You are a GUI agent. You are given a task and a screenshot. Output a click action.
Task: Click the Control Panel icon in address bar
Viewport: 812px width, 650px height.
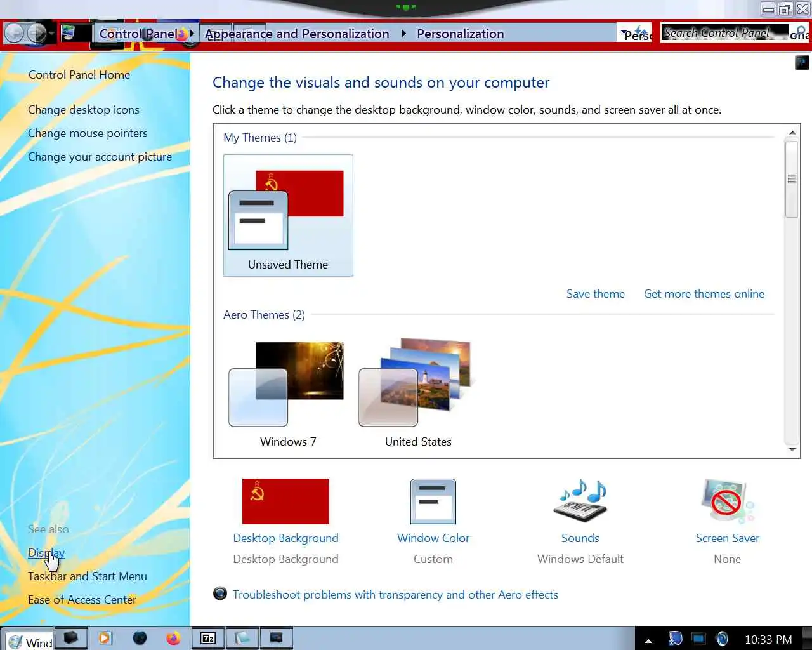(x=69, y=33)
